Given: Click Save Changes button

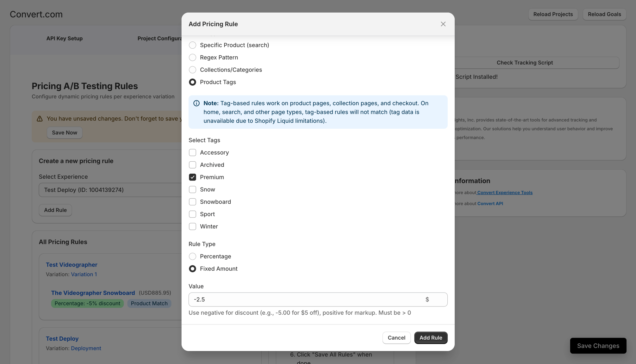Looking at the screenshot, I should (x=598, y=346).
